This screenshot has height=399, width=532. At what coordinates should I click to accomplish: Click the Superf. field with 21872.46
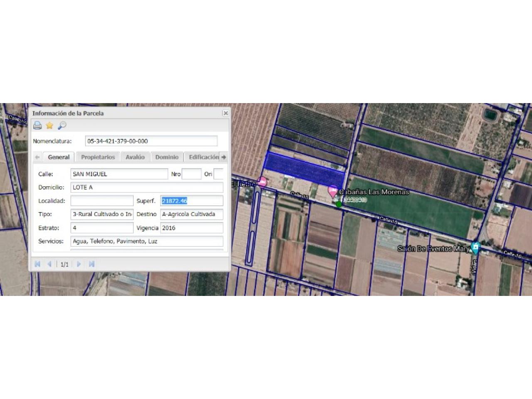tap(191, 201)
